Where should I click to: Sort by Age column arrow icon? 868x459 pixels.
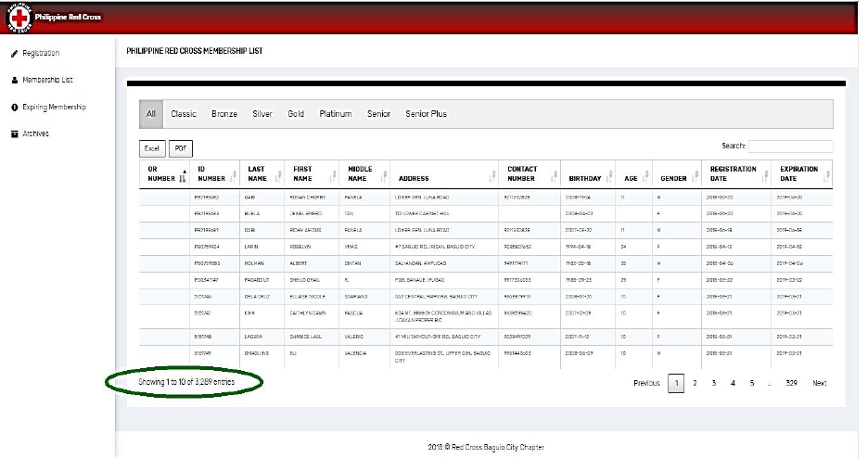coord(645,176)
